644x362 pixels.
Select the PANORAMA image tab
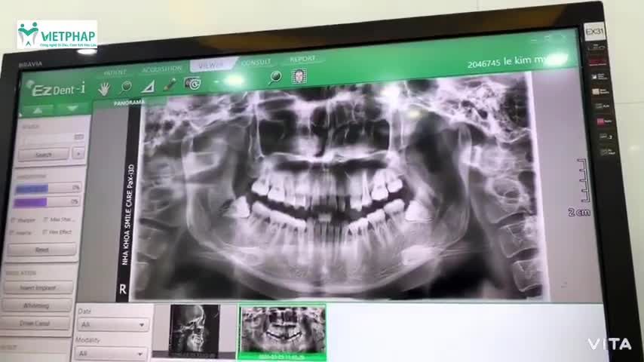click(x=129, y=103)
